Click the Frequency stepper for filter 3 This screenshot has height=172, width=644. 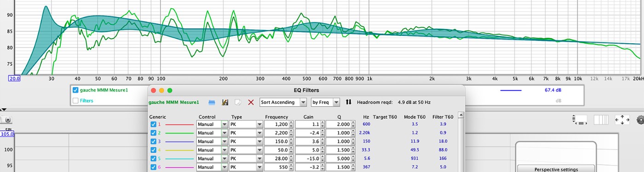292,141
